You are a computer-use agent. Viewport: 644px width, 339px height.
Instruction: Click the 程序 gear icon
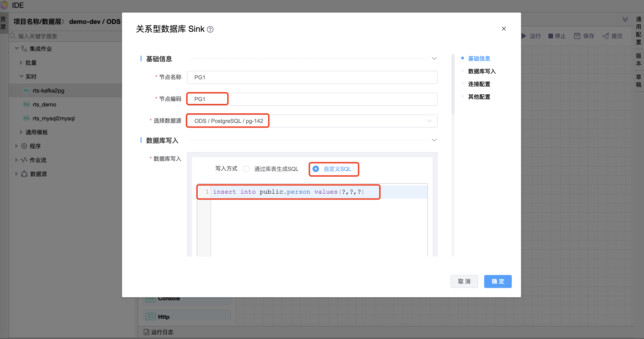coord(24,146)
